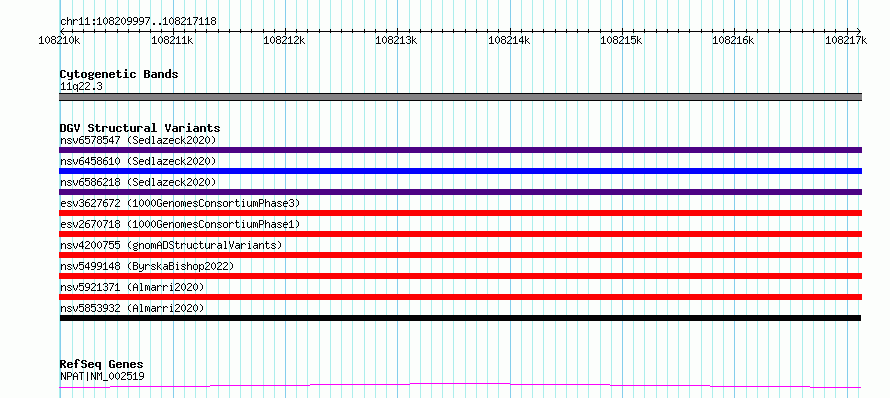The width and height of the screenshot is (890, 398).
Task: Select the red bar for esv2670718
Action: pos(460,234)
